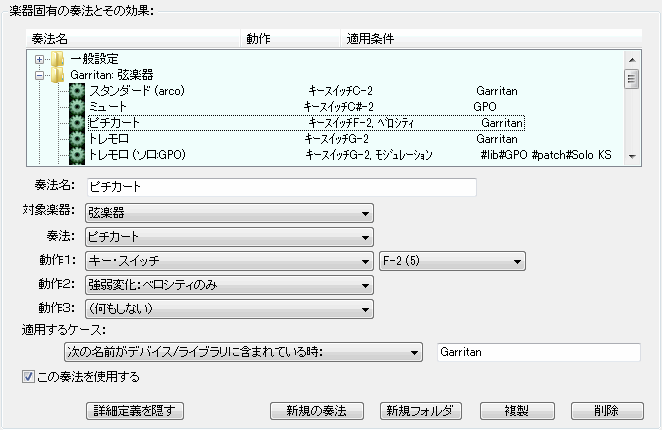Click キースイッチC#-2 action text
662x430 pixels.
pyautogui.click(x=339, y=107)
